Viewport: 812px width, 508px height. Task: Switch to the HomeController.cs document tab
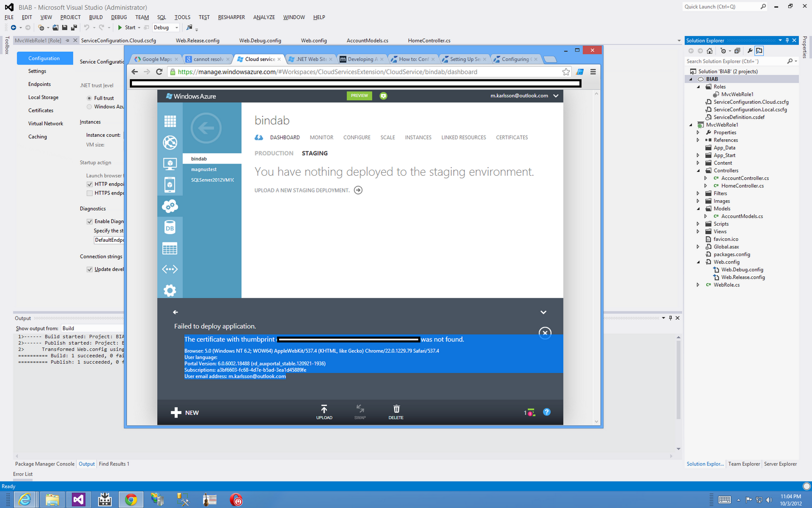(x=429, y=41)
